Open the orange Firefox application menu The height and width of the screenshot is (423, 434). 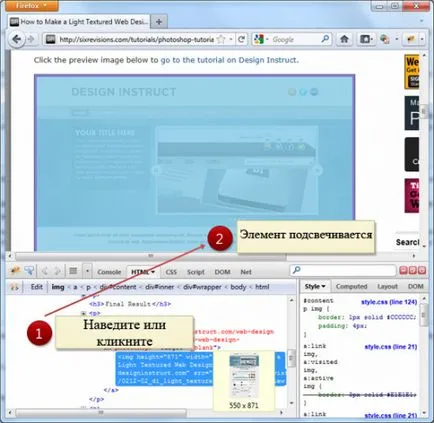[32, 5]
